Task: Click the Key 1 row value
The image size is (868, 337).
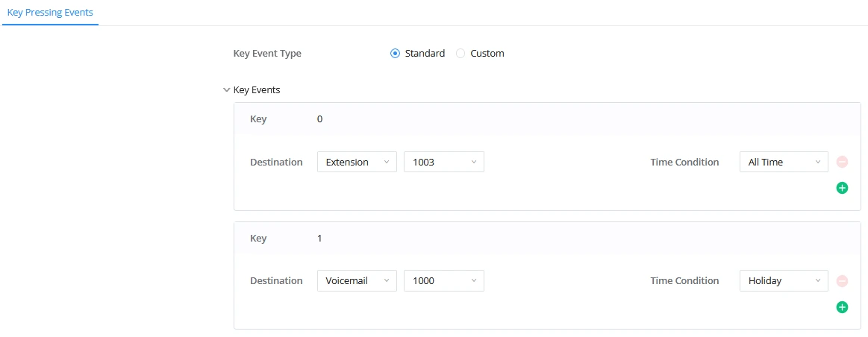Action: coord(320,239)
